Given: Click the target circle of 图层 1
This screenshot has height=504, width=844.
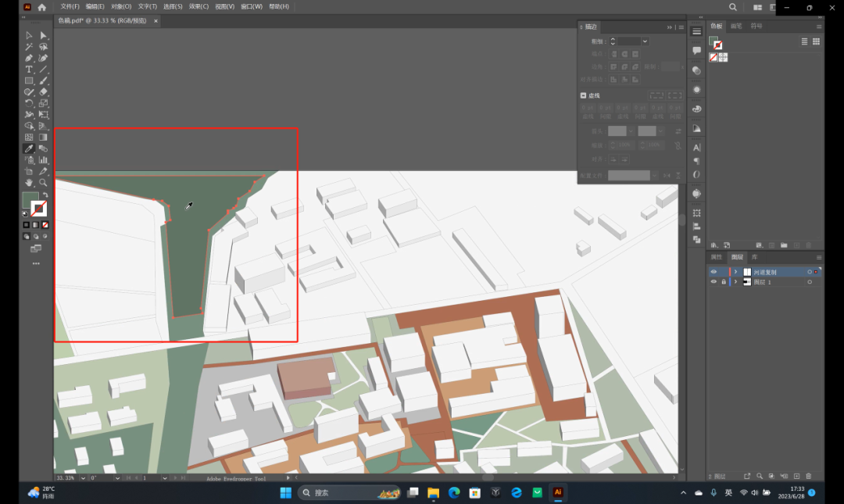Looking at the screenshot, I should [810, 281].
